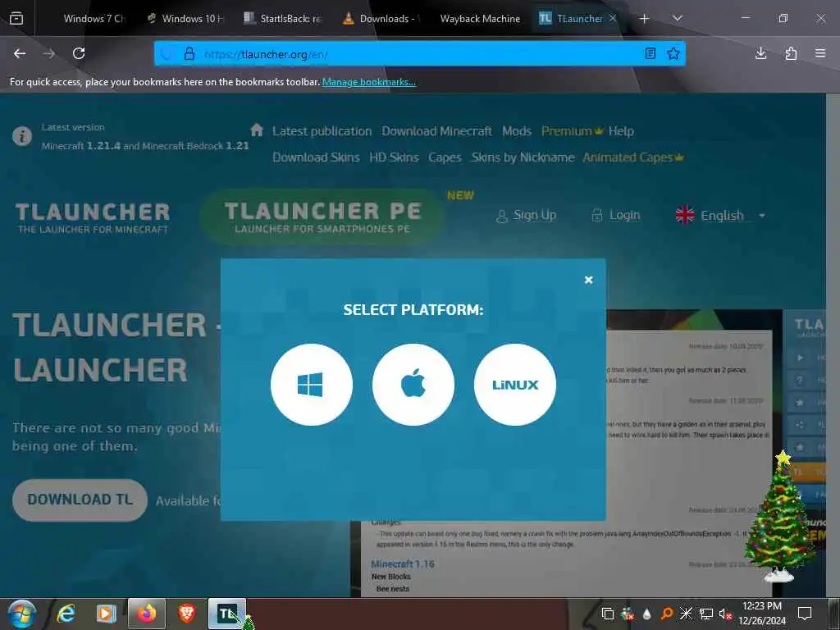The height and width of the screenshot is (630, 840).
Task: Click the Download TL button
Action: point(80,500)
